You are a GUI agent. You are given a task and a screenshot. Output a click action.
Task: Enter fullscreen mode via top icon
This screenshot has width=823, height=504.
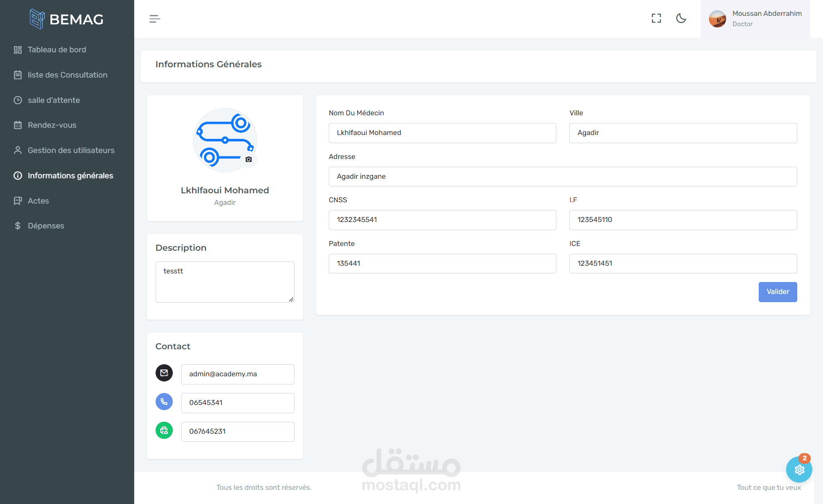point(656,18)
